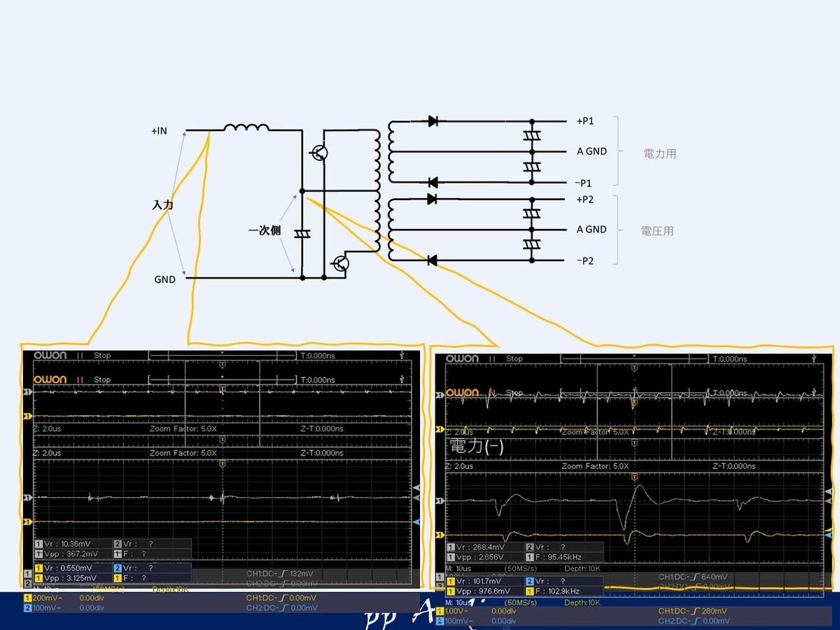Click the 1.00V~ channel 1 scale value
The width and height of the screenshot is (840, 630).
455,611
